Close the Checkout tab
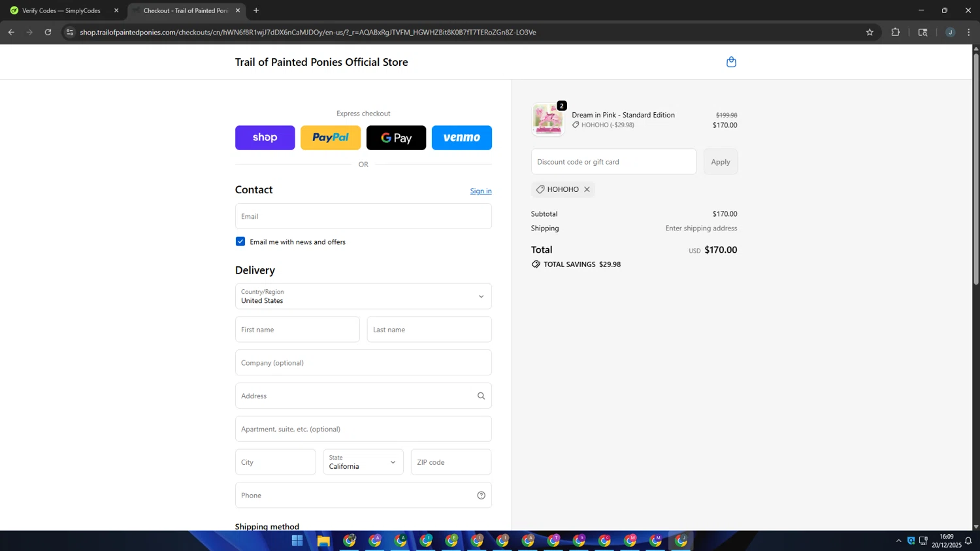The image size is (980, 551). [x=238, y=10]
